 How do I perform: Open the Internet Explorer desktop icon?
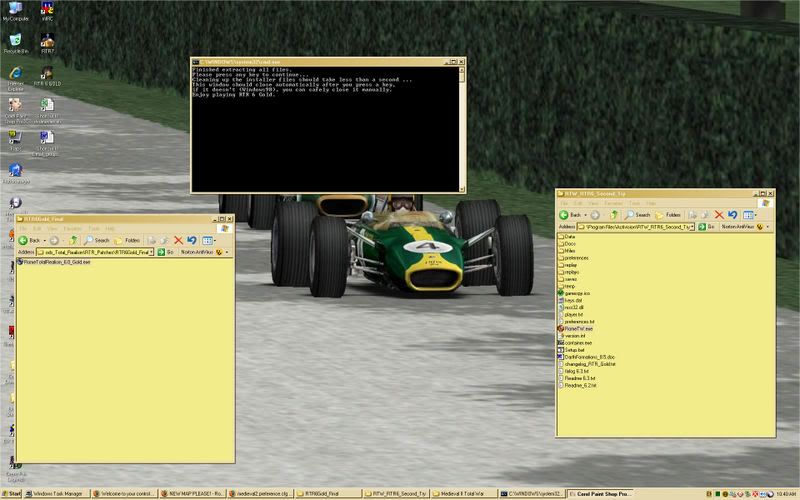pyautogui.click(x=15, y=73)
